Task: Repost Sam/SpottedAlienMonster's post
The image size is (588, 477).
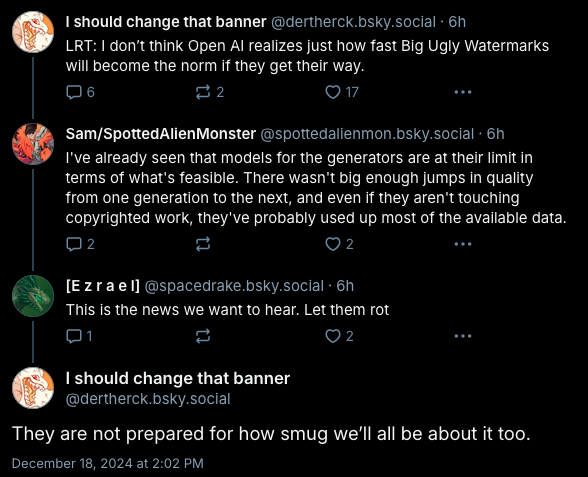Action: tap(203, 244)
